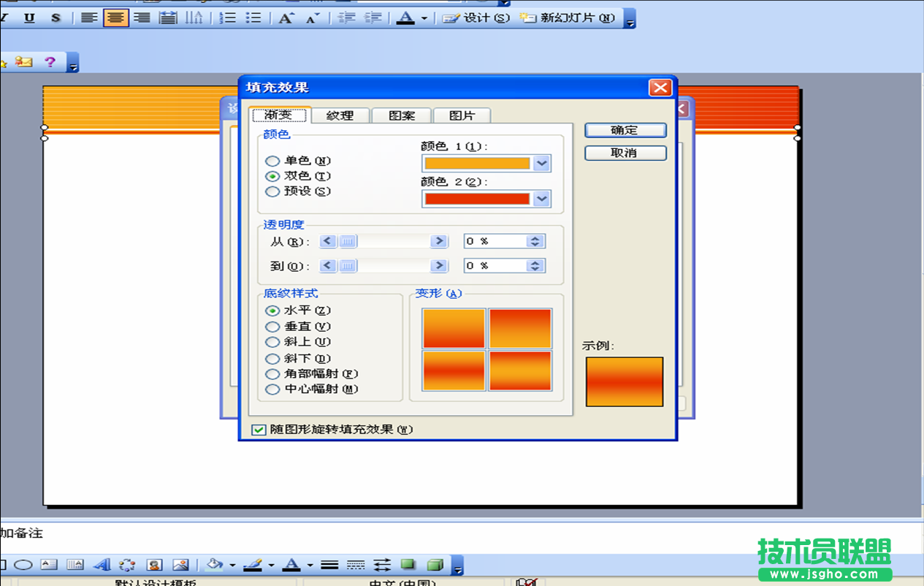The height and width of the screenshot is (586, 924).
Task: Choose the 垂直 (vertical) shading style
Action: pos(272,327)
